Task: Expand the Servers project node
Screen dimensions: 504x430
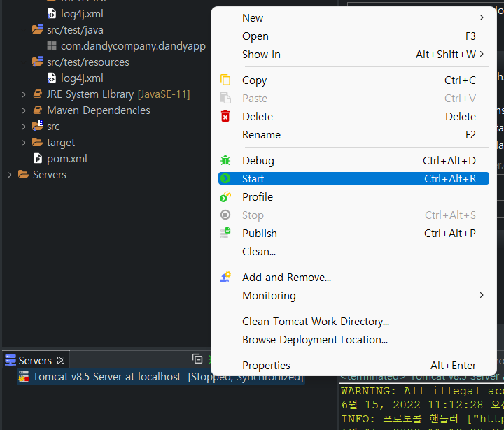Action: click(x=10, y=175)
